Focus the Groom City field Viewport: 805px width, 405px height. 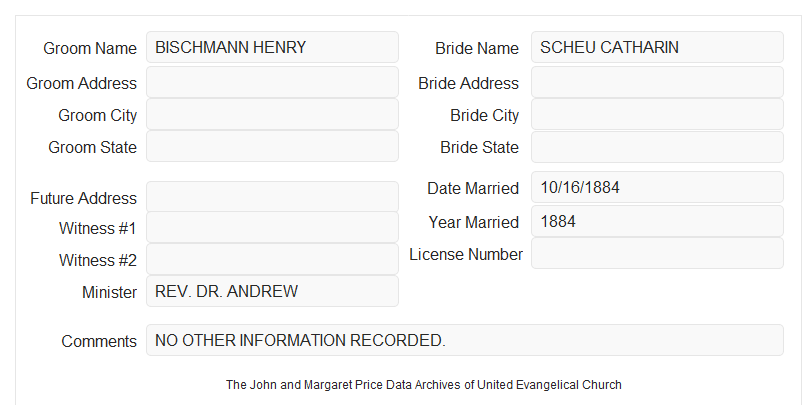pyautogui.click(x=272, y=114)
